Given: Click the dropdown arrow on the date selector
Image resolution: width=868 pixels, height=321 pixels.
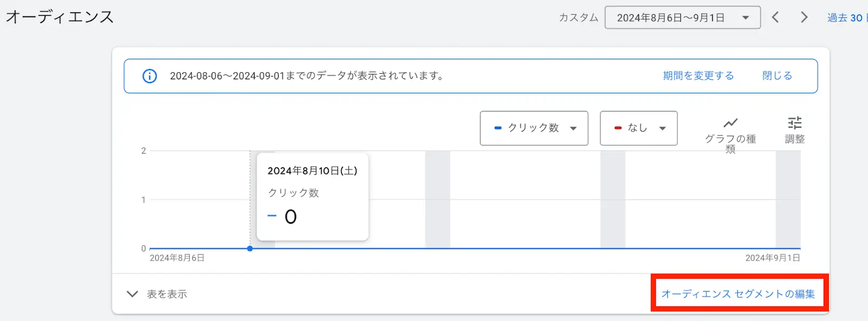Looking at the screenshot, I should [745, 17].
